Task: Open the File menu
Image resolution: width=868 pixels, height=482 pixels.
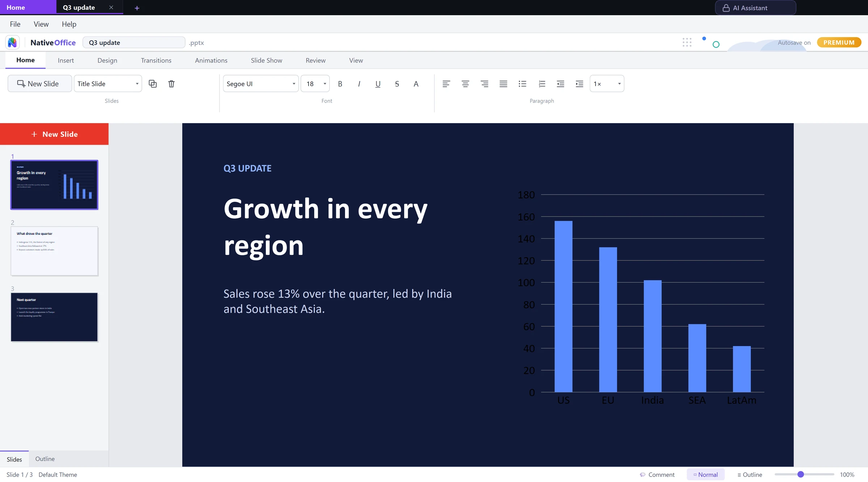Action: tap(15, 24)
